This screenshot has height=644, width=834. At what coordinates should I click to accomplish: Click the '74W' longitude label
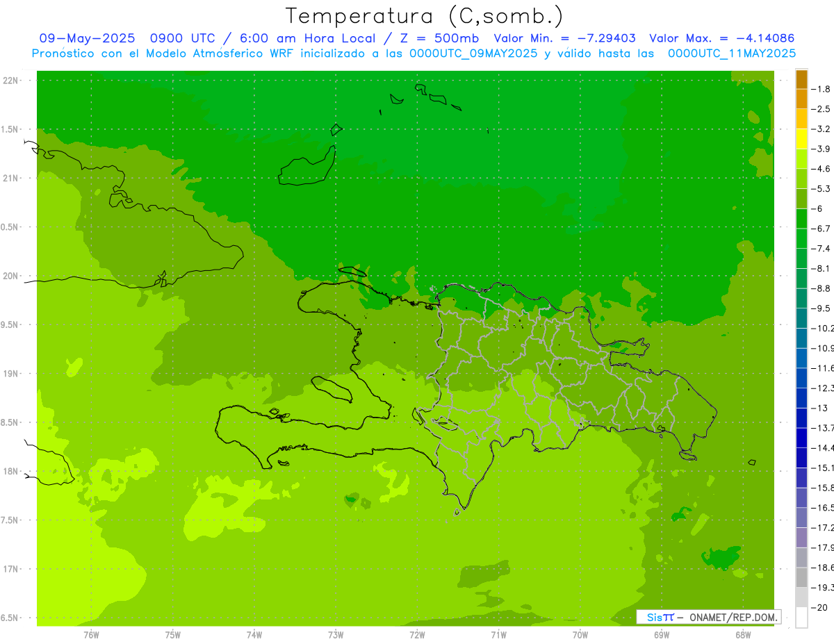tap(254, 635)
